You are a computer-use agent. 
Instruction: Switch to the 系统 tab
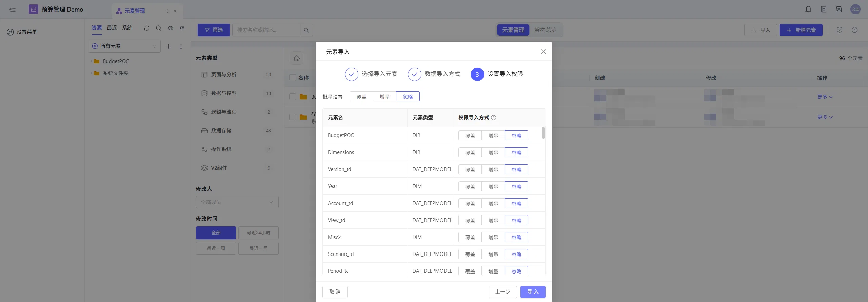tap(127, 28)
